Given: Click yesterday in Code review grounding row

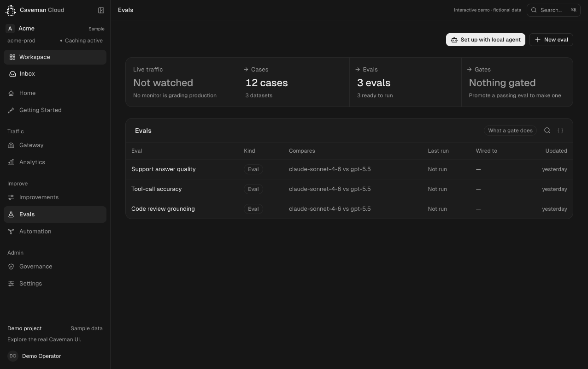Looking at the screenshot, I should point(554,209).
